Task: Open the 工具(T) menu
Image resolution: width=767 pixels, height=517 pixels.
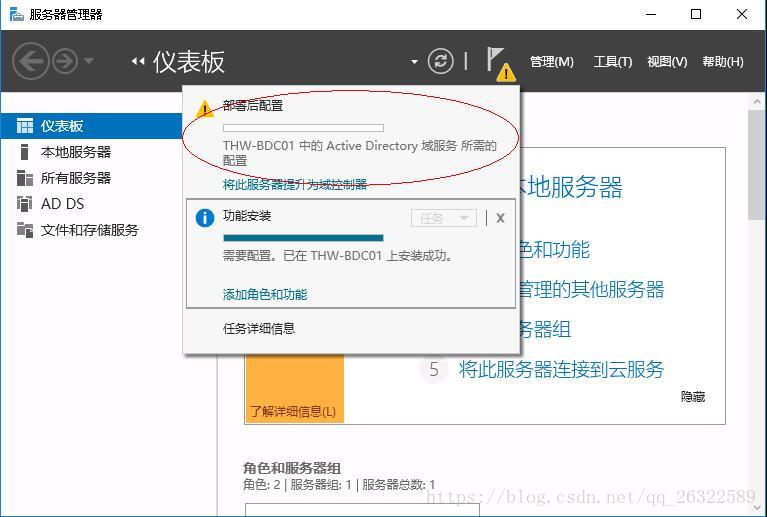Action: coord(612,62)
